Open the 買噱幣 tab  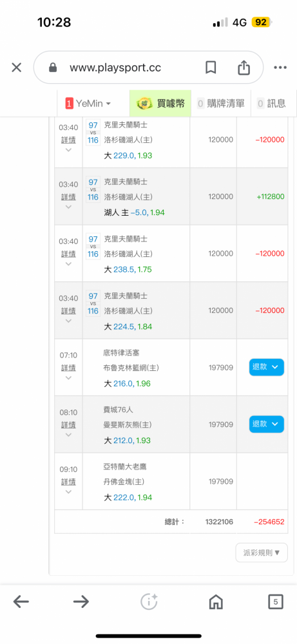160,104
